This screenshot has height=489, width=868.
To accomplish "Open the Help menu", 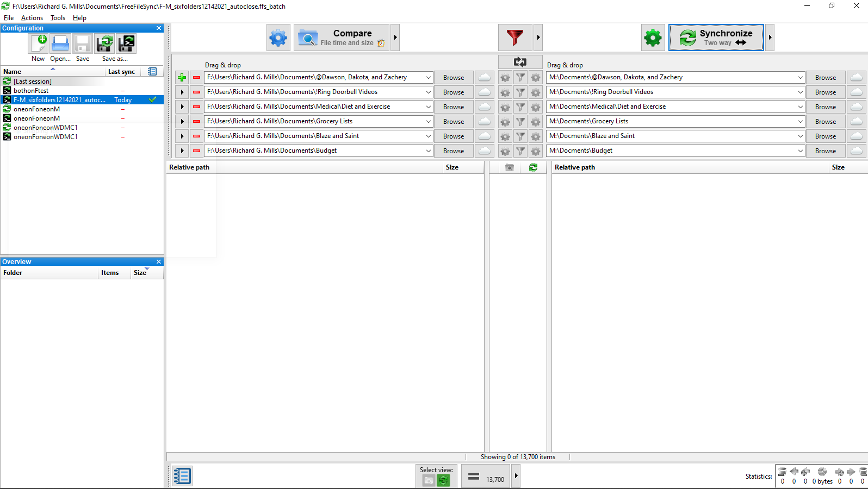I will coord(79,18).
